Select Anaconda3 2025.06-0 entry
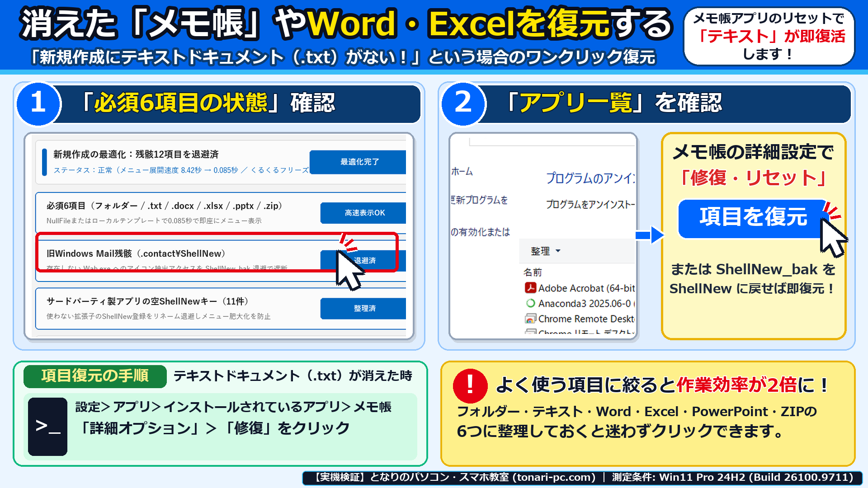The image size is (868, 488). [580, 304]
